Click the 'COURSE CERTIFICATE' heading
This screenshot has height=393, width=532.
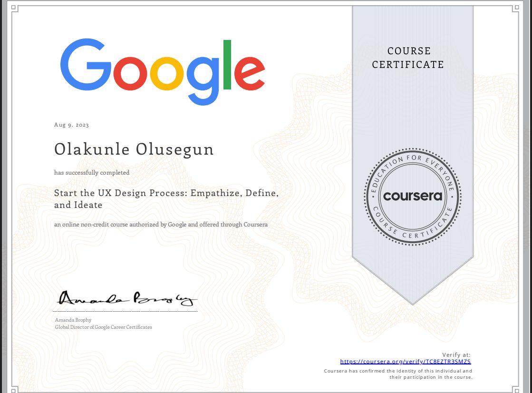(x=408, y=58)
